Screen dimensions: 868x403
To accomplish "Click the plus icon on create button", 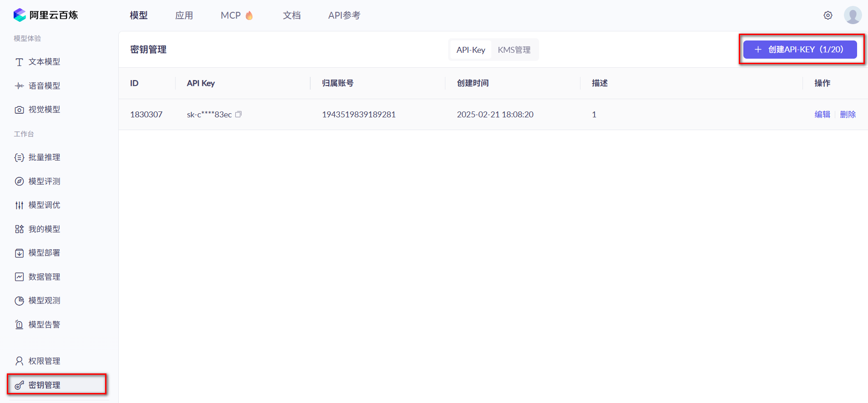I will tap(758, 50).
